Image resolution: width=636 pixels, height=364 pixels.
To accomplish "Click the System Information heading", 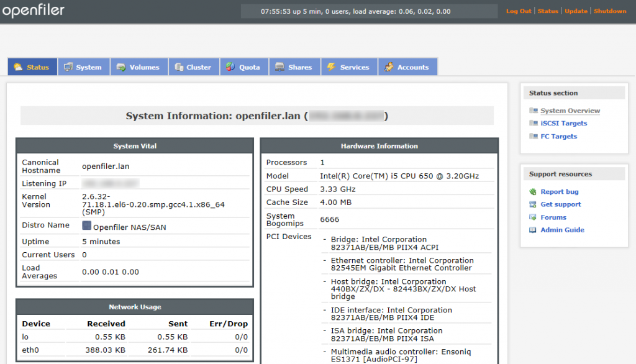I will [x=257, y=116].
